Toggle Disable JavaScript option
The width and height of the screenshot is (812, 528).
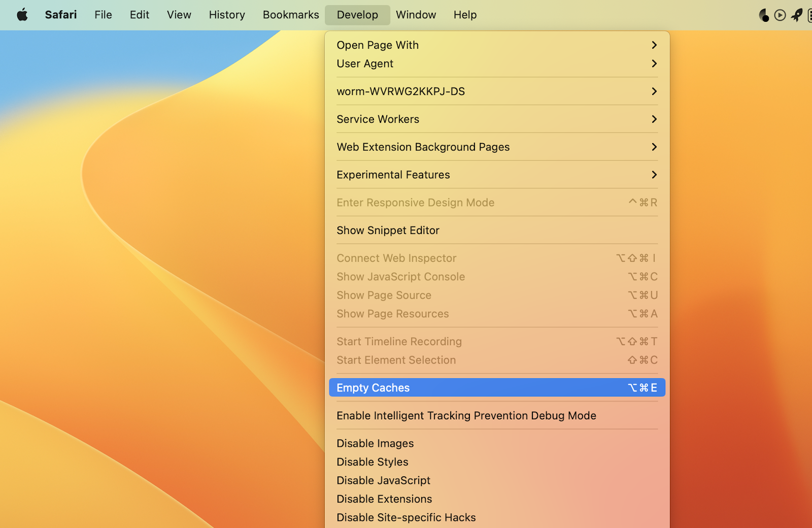pyautogui.click(x=497, y=480)
